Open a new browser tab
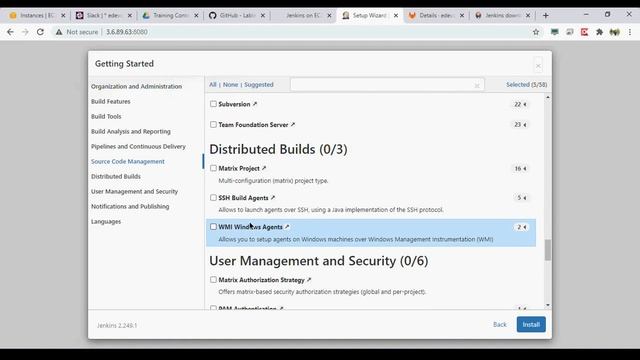 (546, 16)
